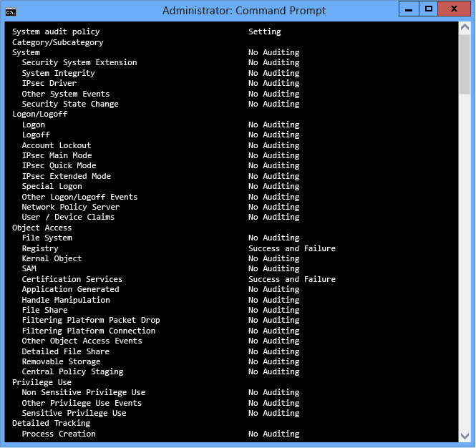Click 'No Auditing' in the File System row
Image resolution: width=476 pixels, height=448 pixels.
click(x=274, y=238)
